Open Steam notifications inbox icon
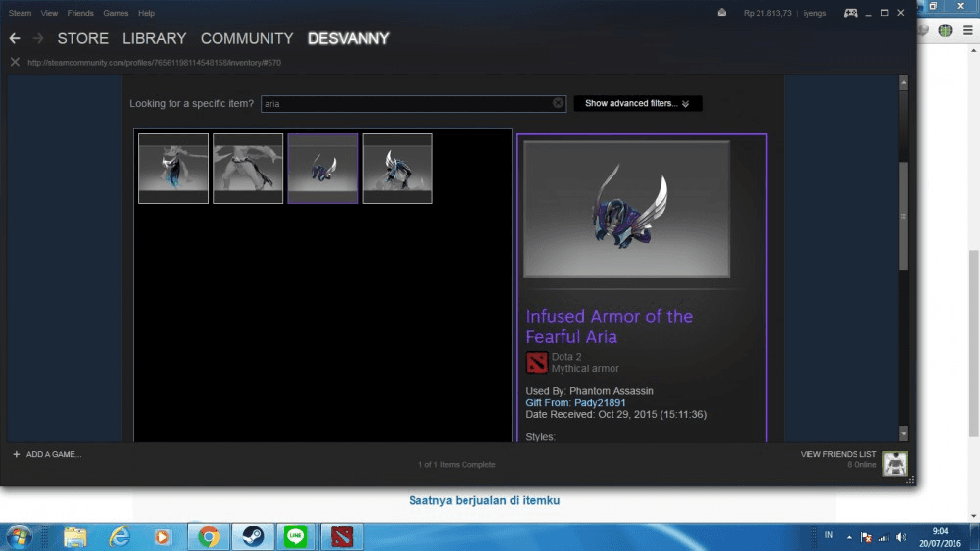Screen dimensions: 980x551 (722, 13)
